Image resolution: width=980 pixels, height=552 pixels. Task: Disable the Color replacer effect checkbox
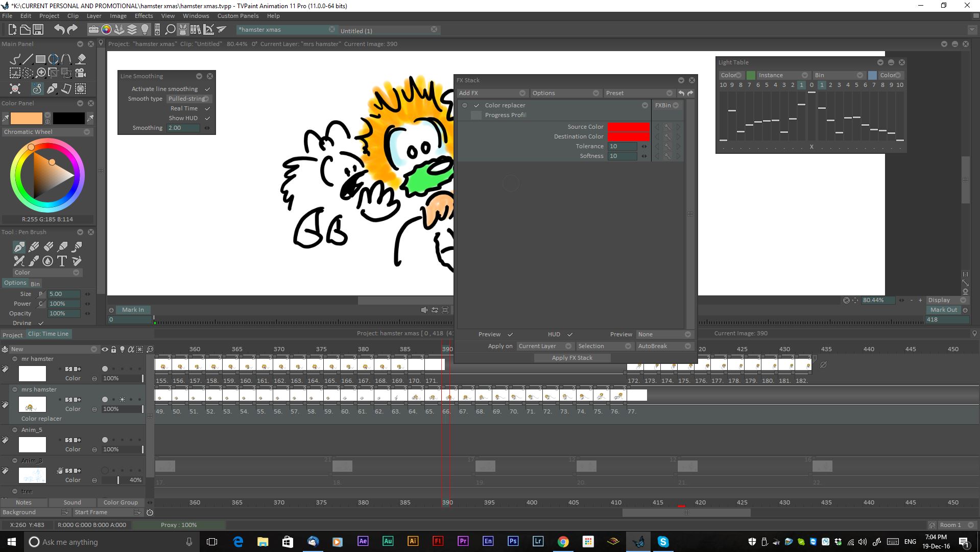(x=476, y=105)
